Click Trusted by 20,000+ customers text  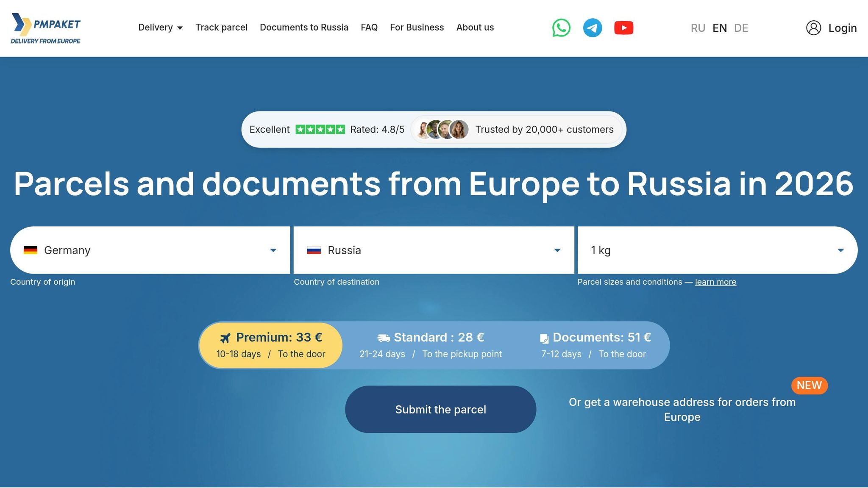pyautogui.click(x=544, y=130)
